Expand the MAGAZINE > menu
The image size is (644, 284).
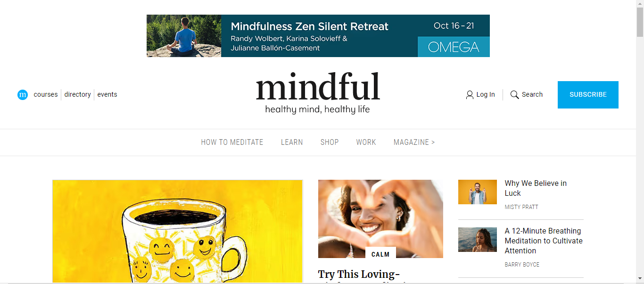(x=414, y=142)
